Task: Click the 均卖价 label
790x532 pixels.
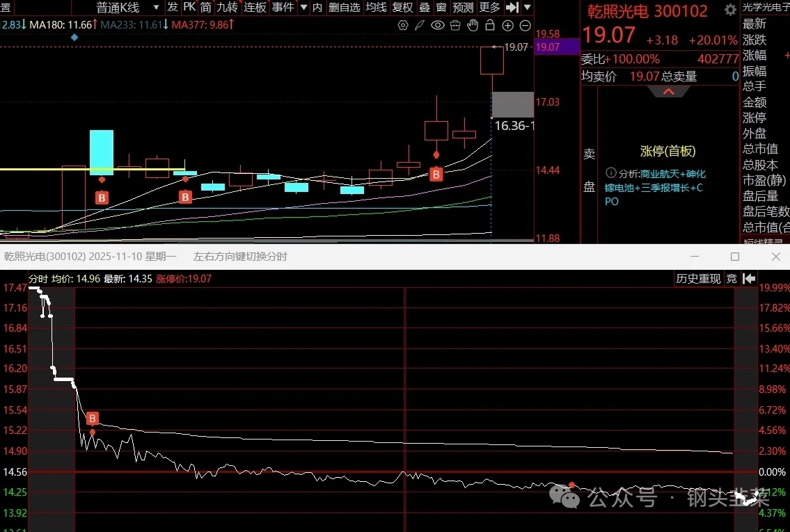Action: pyautogui.click(x=599, y=76)
